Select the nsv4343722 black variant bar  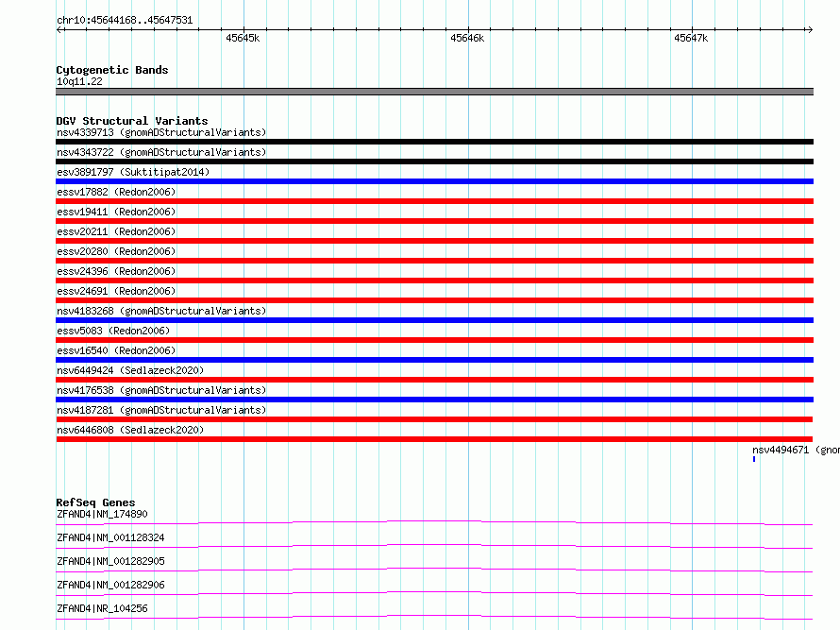[x=434, y=162]
